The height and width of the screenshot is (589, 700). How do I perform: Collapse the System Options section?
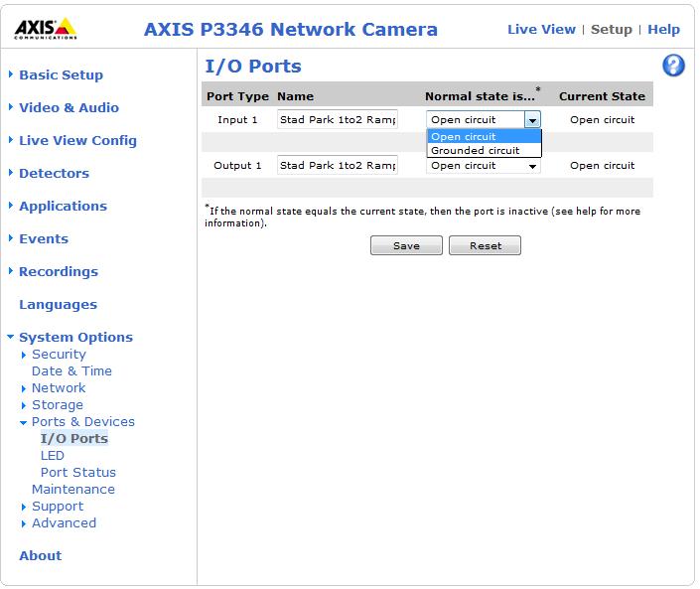(75, 337)
